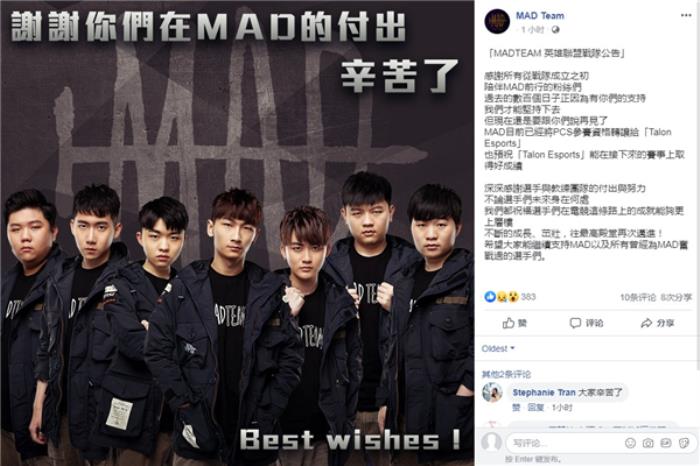Insert a GIF into the comment

tap(666, 443)
